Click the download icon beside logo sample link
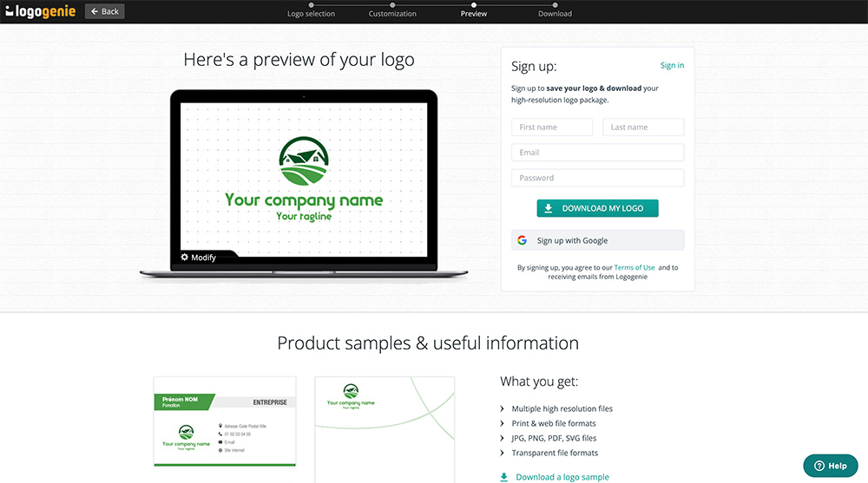This screenshot has width=868, height=483. click(x=504, y=477)
